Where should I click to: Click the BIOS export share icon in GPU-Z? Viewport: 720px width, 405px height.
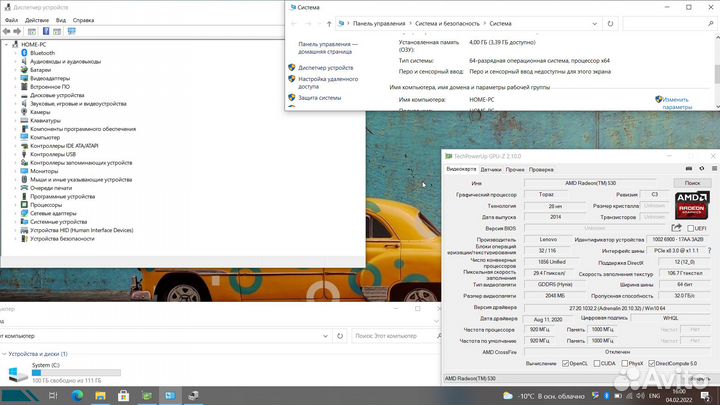676,228
